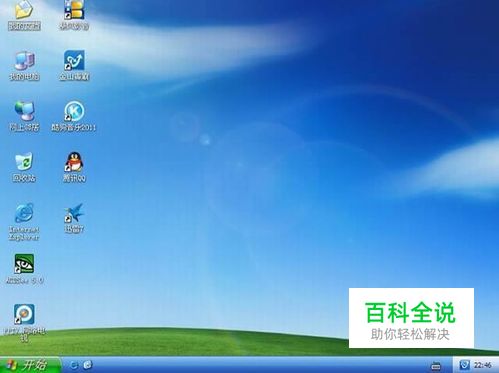Screen dimensions: 499x373
Task: Select the Internet Explorer desktop icon
Action: click(x=24, y=213)
